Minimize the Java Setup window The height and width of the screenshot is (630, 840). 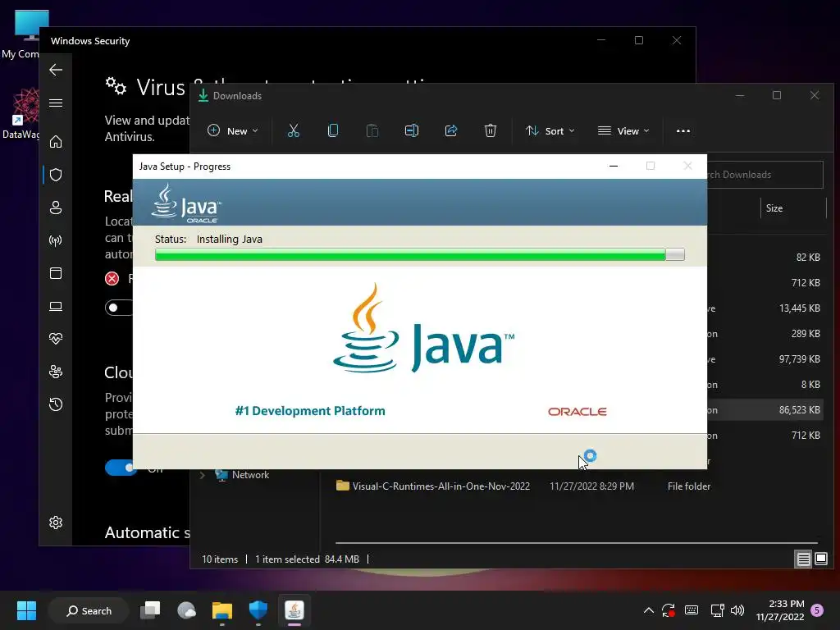click(x=614, y=166)
